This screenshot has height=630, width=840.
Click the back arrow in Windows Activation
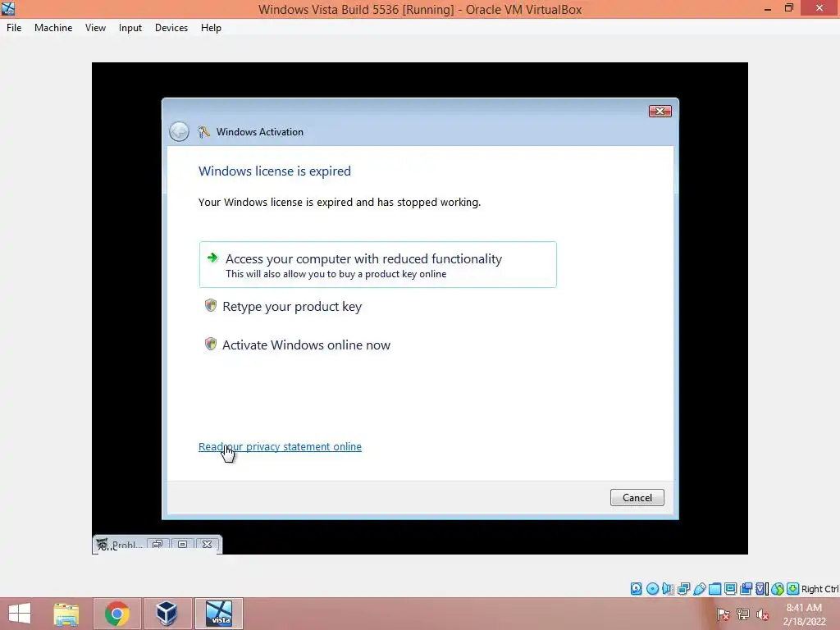point(179,132)
